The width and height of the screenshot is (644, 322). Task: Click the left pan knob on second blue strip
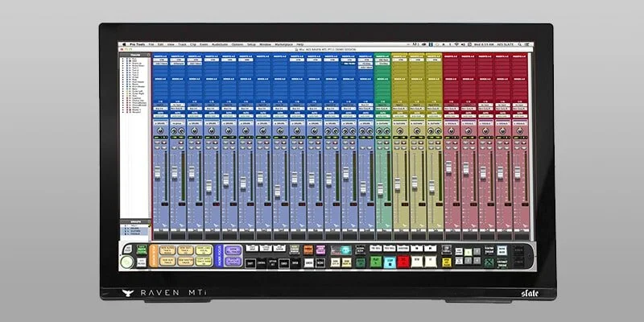click(x=174, y=131)
